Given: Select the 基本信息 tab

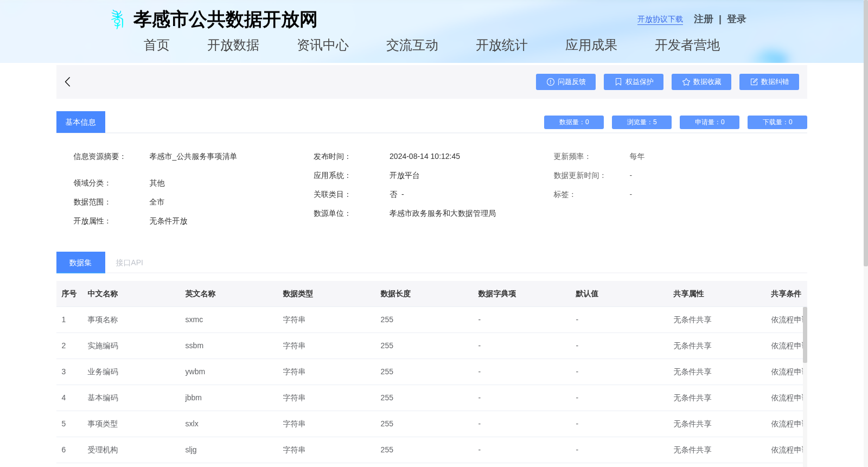Looking at the screenshot, I should [81, 122].
